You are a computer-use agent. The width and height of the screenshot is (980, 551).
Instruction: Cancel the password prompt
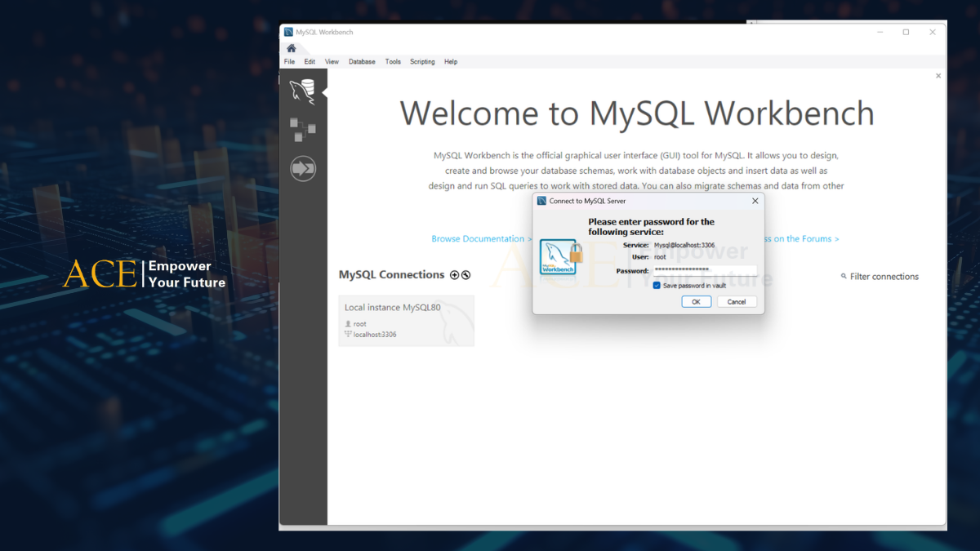[x=737, y=301]
